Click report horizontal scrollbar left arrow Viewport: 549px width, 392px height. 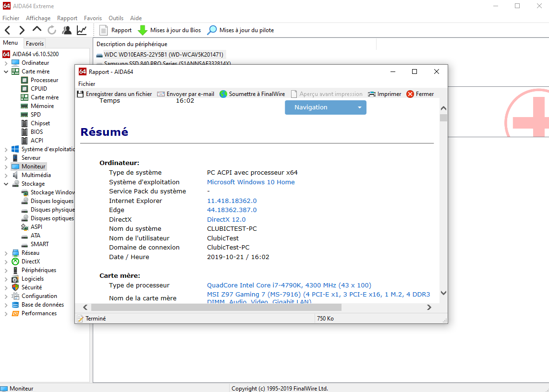pyautogui.click(x=85, y=308)
